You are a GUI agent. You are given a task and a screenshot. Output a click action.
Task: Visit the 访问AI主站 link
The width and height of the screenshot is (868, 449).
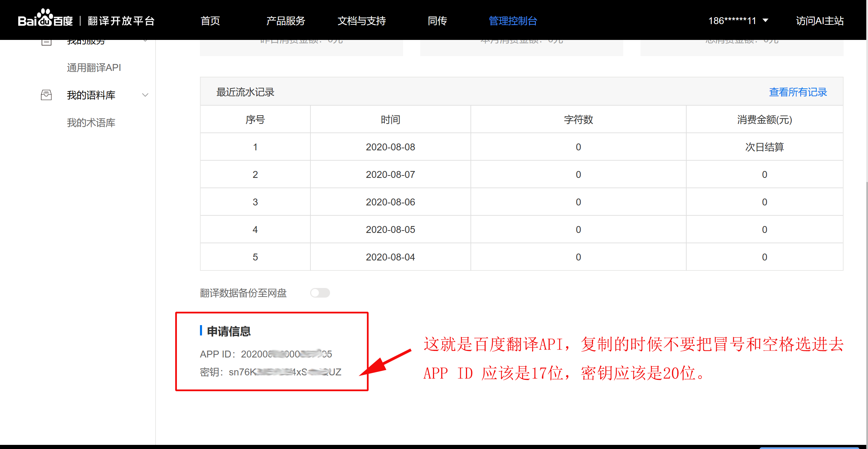pyautogui.click(x=819, y=21)
